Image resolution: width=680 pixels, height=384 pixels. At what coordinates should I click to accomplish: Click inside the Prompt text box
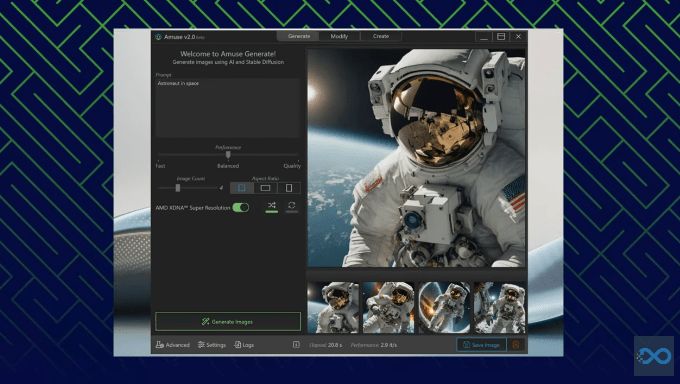point(228,108)
